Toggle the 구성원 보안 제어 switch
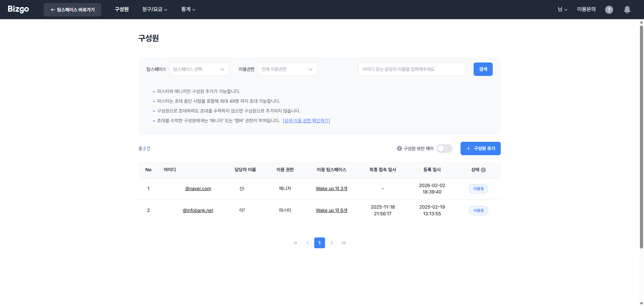This screenshot has height=306, width=644. pos(444,148)
